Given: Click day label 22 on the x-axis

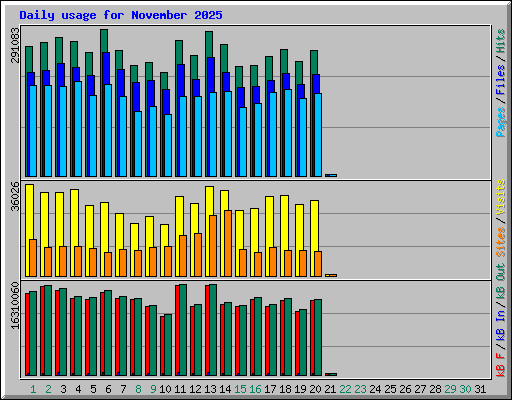Looking at the screenshot, I should coord(345,389).
